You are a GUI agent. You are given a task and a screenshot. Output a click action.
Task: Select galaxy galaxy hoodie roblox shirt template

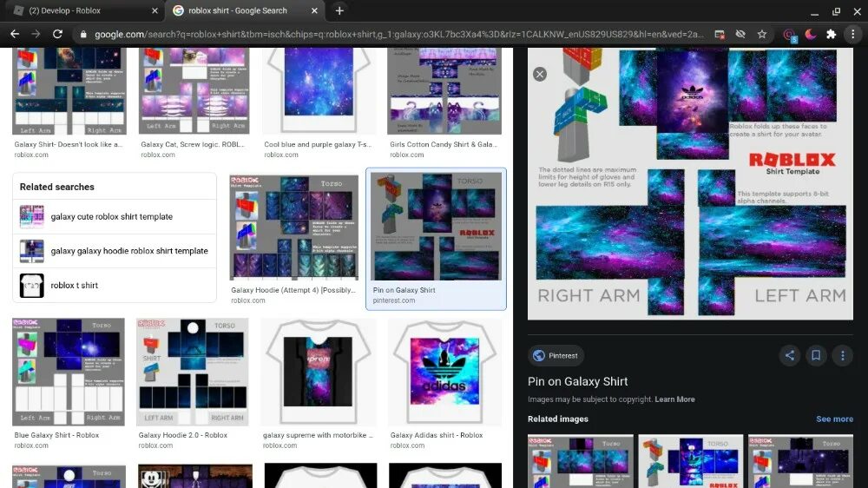[x=115, y=251]
